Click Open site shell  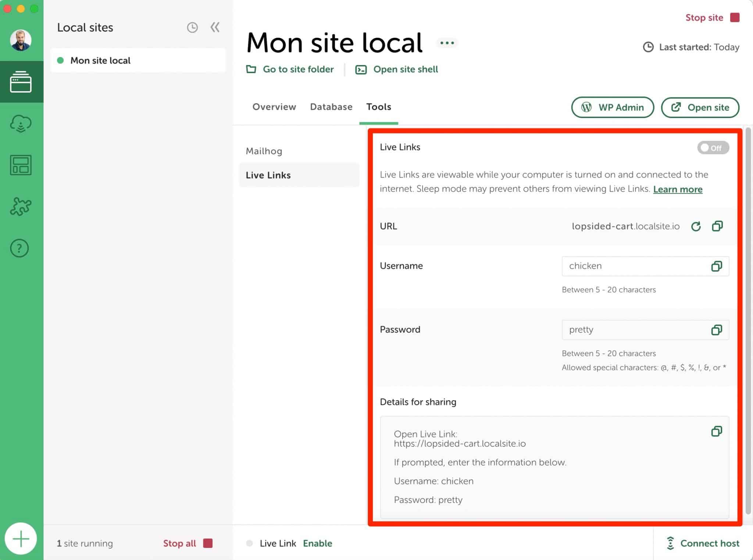tap(406, 69)
